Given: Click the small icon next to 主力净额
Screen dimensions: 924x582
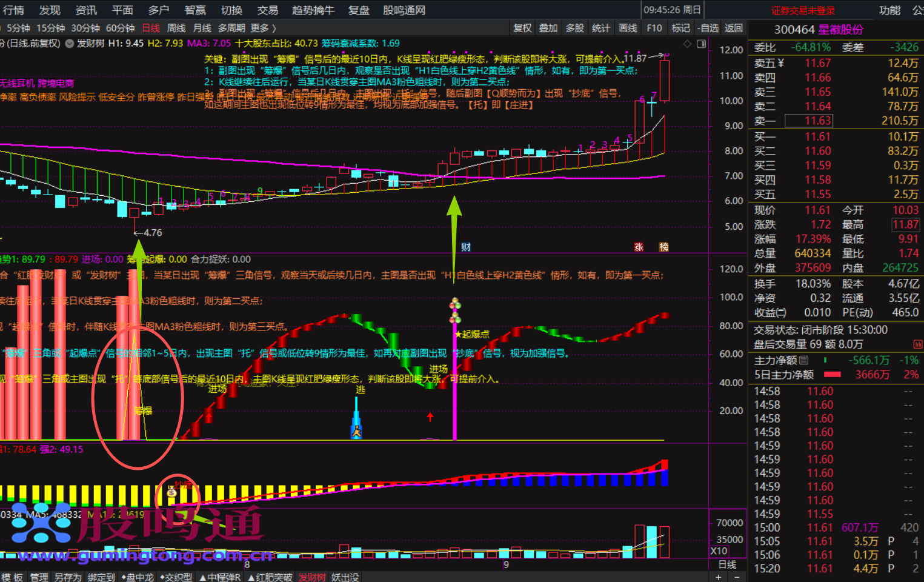Looking at the screenshot, I should pyautogui.click(x=803, y=360).
